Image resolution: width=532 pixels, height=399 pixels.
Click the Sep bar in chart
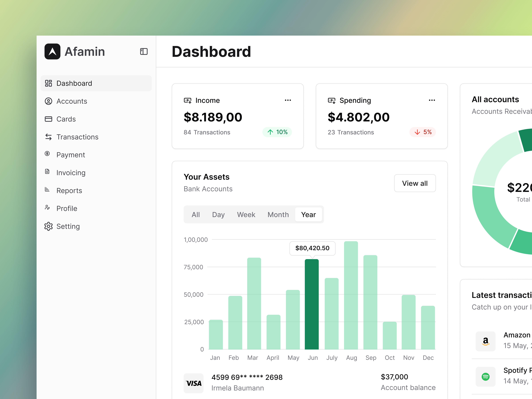point(370,302)
